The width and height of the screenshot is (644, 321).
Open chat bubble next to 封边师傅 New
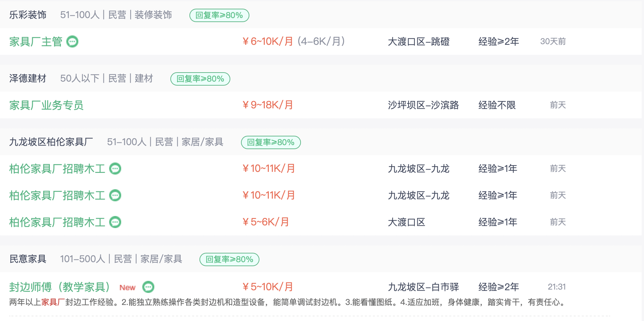click(148, 287)
